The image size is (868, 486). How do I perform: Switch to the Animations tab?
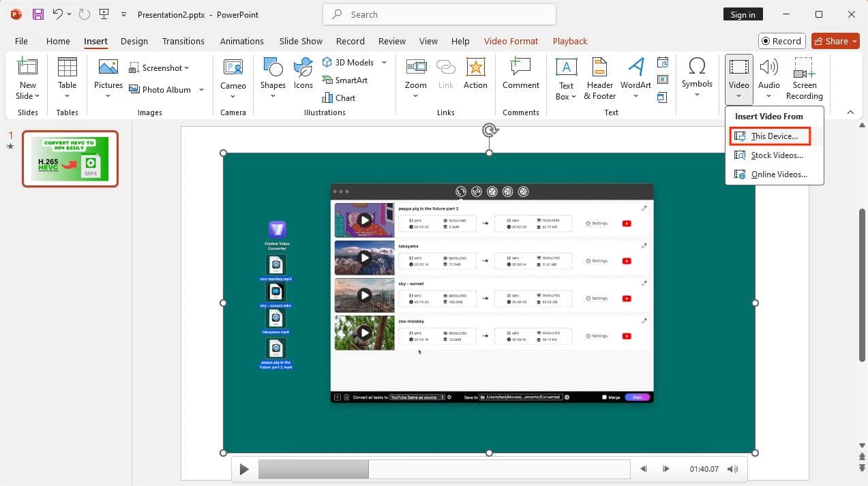click(241, 41)
